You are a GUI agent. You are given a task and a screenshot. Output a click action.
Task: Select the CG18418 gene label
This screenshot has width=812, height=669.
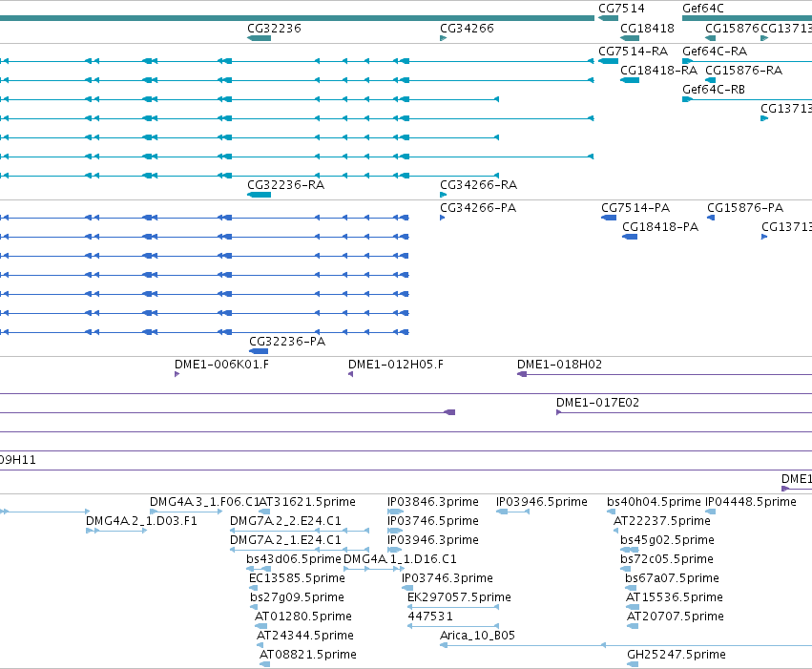pyautogui.click(x=647, y=28)
